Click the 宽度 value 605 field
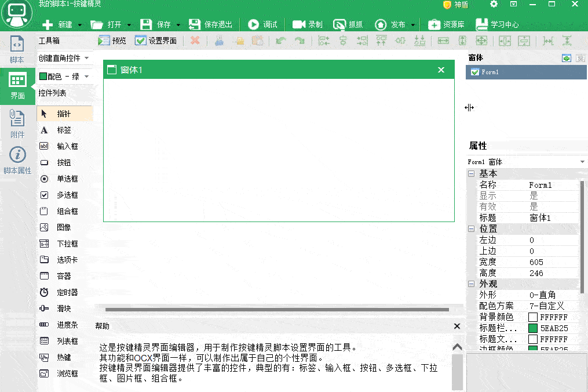 (553, 262)
